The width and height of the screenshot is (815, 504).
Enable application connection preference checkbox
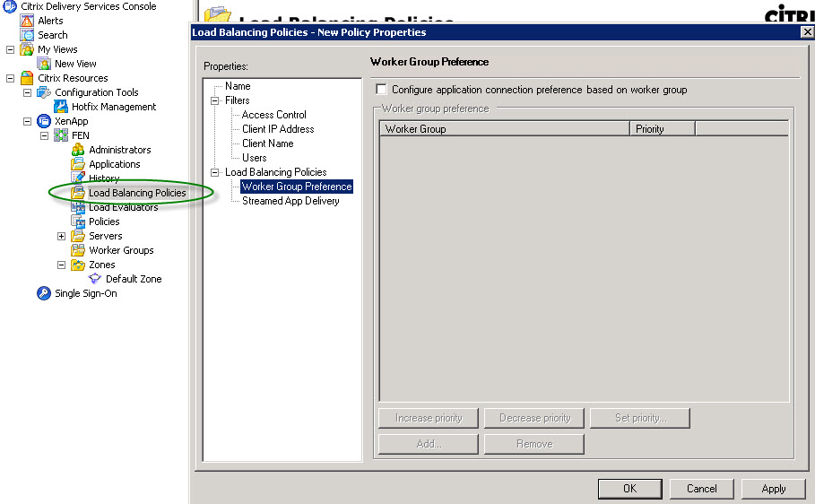381,90
